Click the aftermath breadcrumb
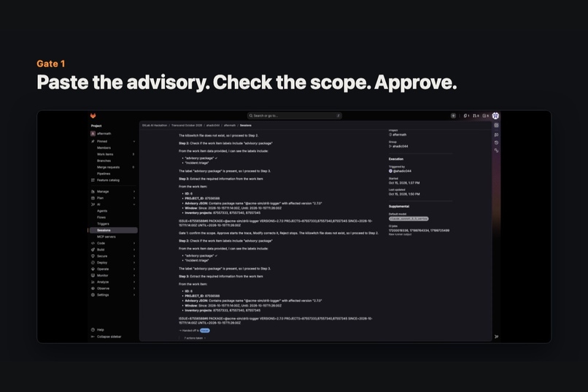 point(230,126)
